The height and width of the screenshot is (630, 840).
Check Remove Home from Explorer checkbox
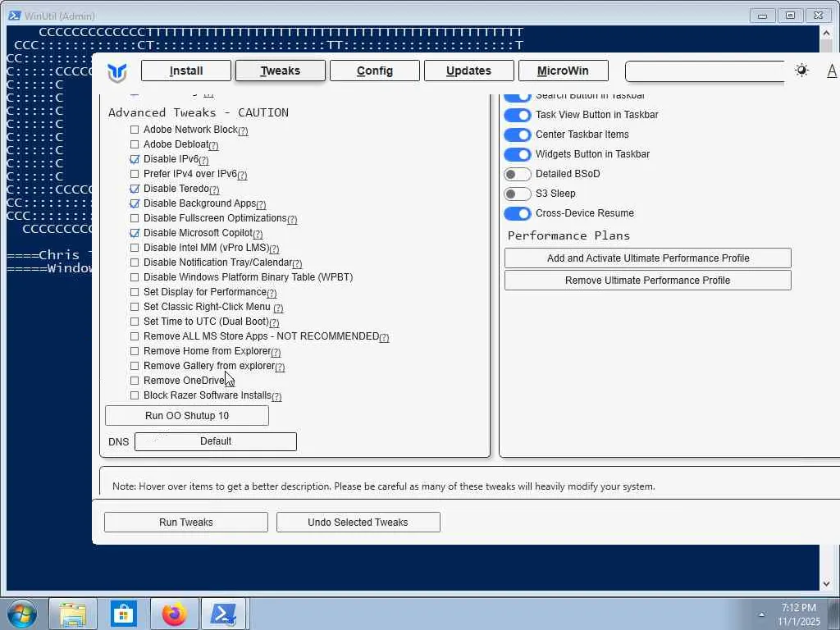coord(135,351)
